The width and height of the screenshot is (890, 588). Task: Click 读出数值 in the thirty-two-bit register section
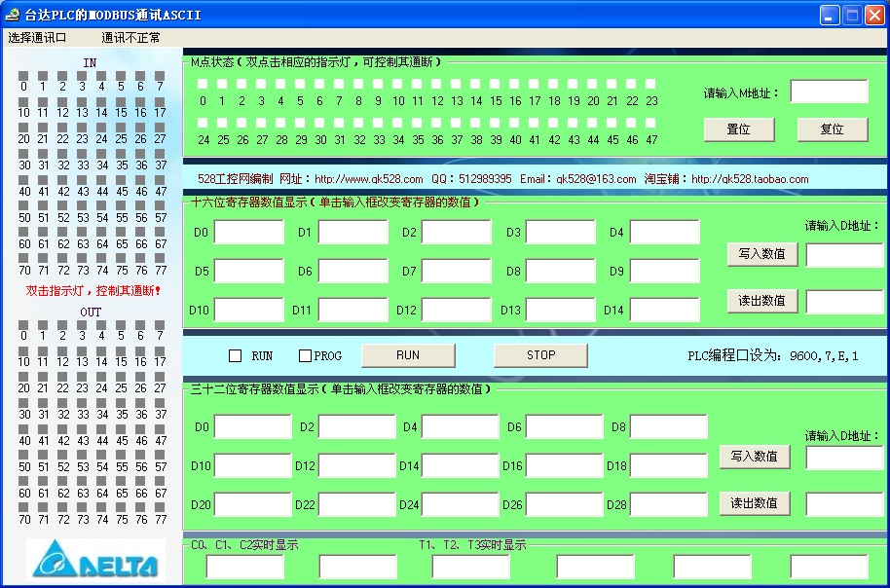point(754,503)
